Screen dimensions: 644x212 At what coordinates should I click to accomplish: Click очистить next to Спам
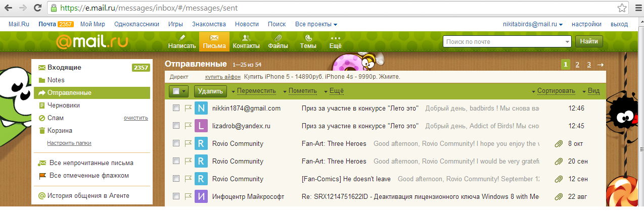[x=136, y=118]
